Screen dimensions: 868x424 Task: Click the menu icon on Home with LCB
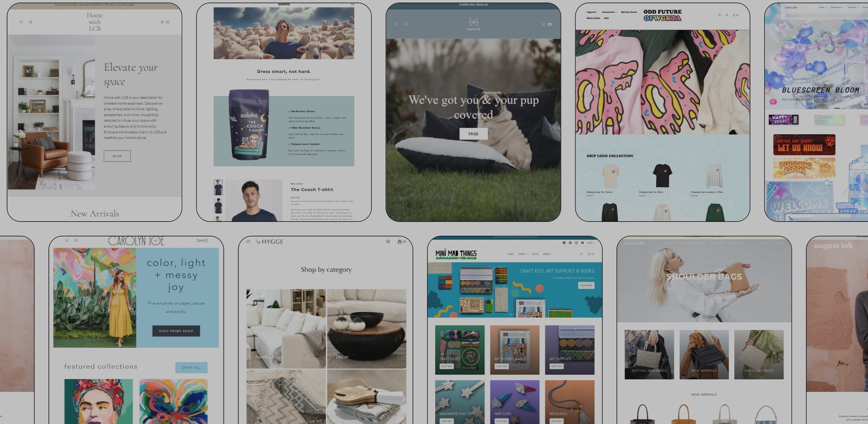[21, 22]
